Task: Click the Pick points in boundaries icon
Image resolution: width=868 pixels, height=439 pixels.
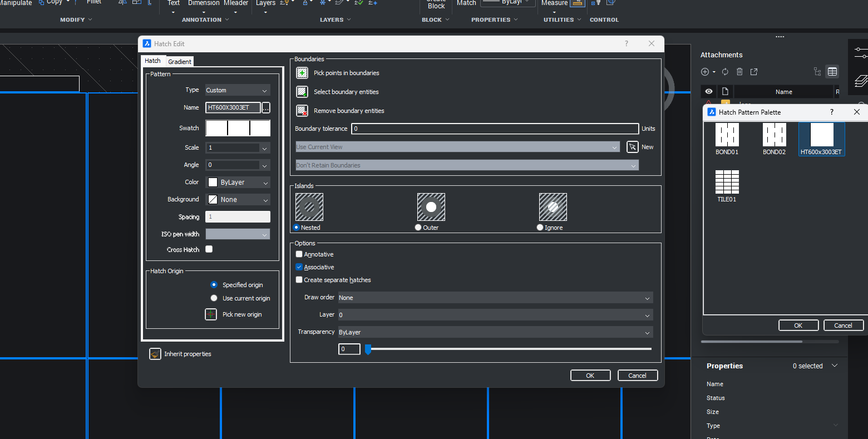Action: (x=302, y=73)
